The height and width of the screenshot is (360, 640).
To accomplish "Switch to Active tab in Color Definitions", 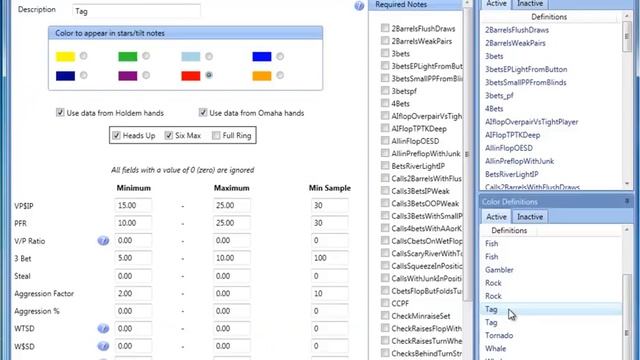I will pos(496,217).
